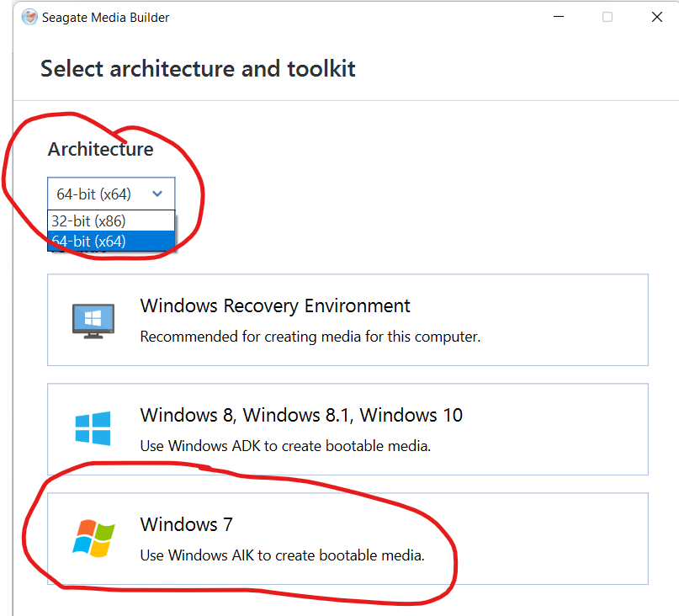Select the Windows 7 toolkit title
Viewport: 679px width, 616px height.
click(x=187, y=524)
